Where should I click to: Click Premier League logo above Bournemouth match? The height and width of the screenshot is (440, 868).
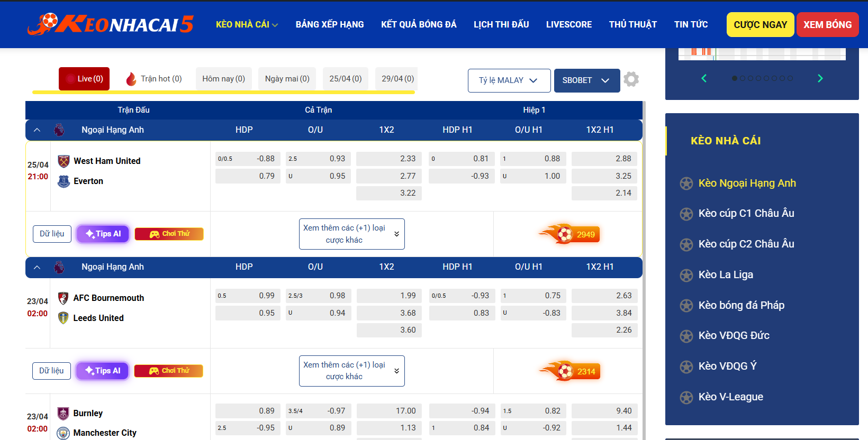tap(59, 267)
